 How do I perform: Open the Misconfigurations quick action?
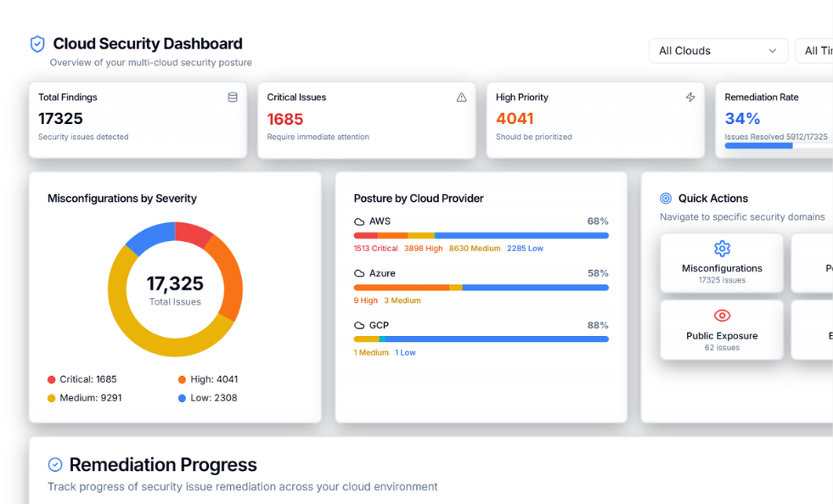click(x=722, y=264)
